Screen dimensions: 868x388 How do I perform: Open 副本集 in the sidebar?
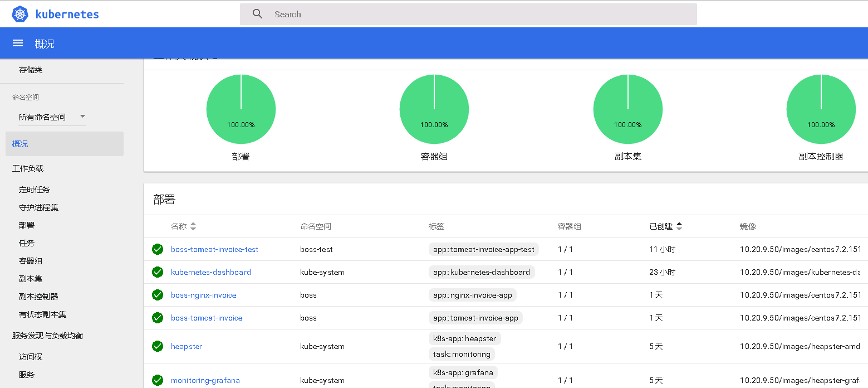31,279
